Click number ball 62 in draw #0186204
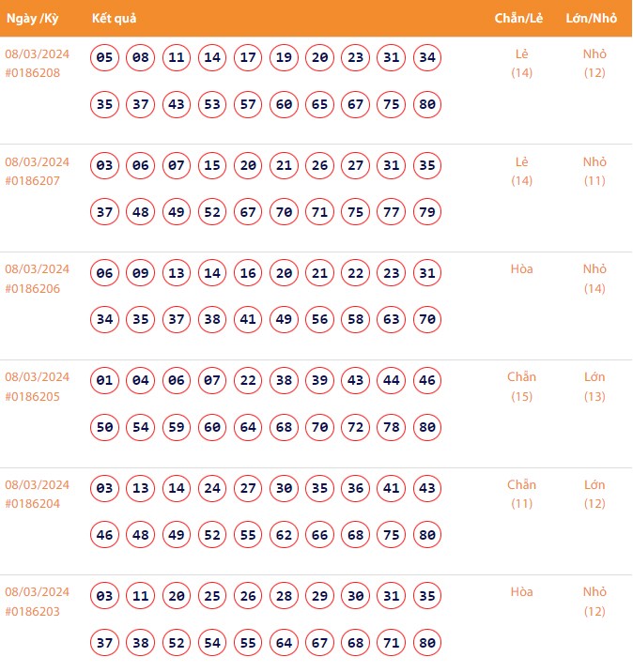This screenshot has width=633, height=672. pos(284,535)
